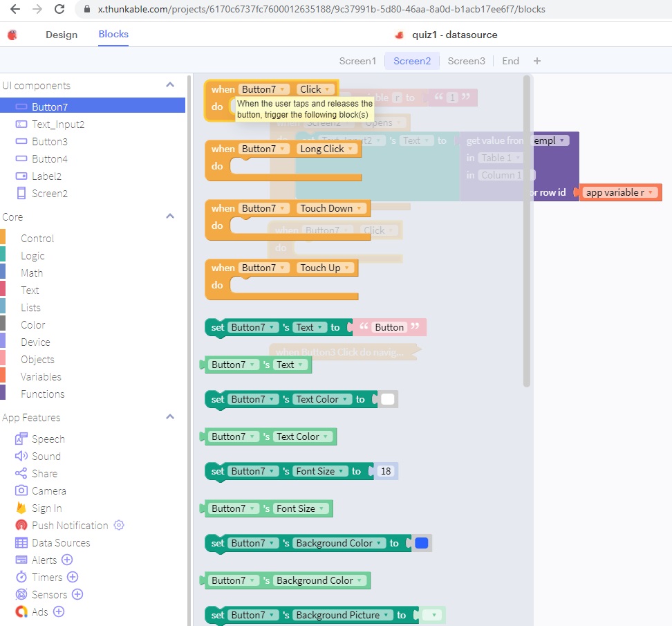Add a new Alerts component

coord(67,560)
